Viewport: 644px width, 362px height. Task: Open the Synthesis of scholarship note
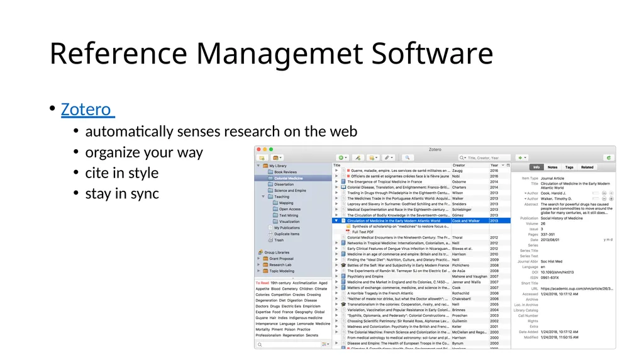tap(401, 227)
